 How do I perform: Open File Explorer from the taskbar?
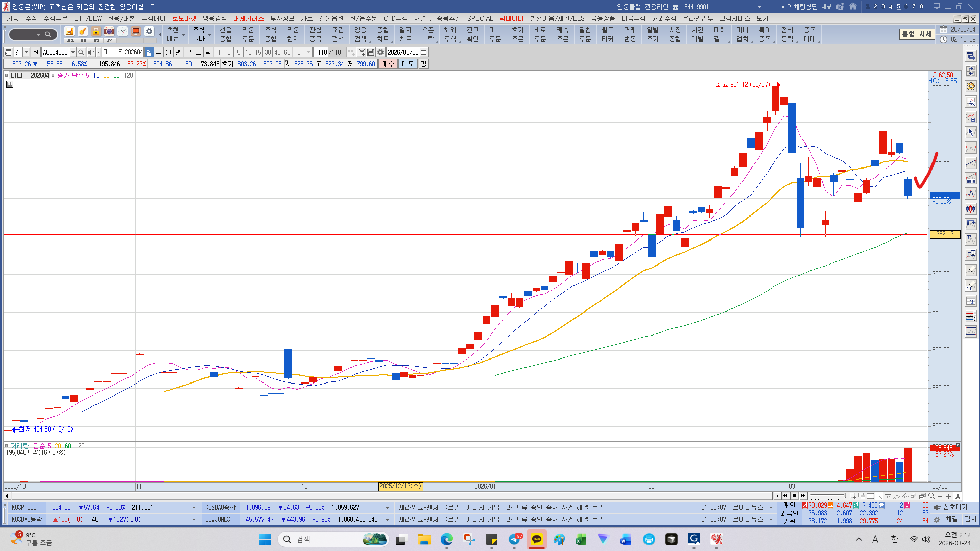coord(424,539)
